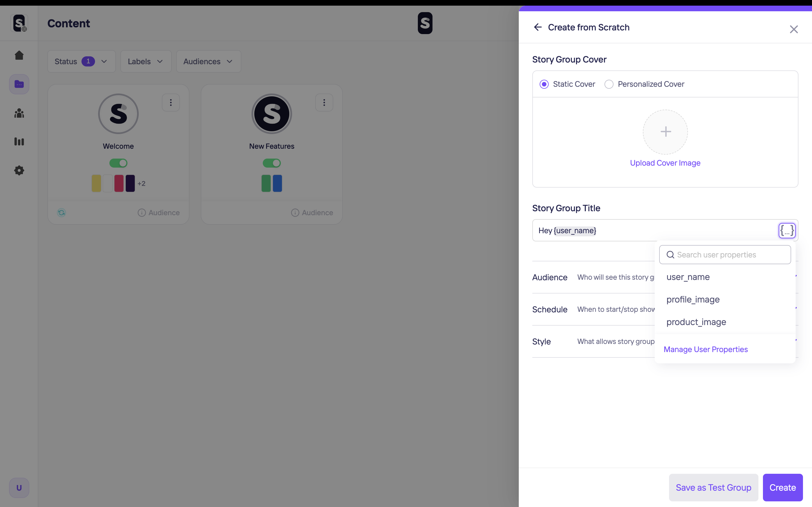The height and width of the screenshot is (507, 812).
Task: Expand the Audiences filter dropdown
Action: (x=208, y=62)
